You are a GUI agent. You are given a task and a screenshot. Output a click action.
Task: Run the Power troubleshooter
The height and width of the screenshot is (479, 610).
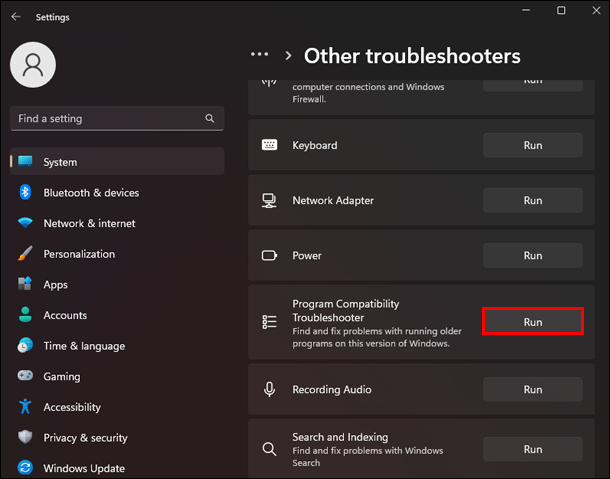pyautogui.click(x=533, y=255)
